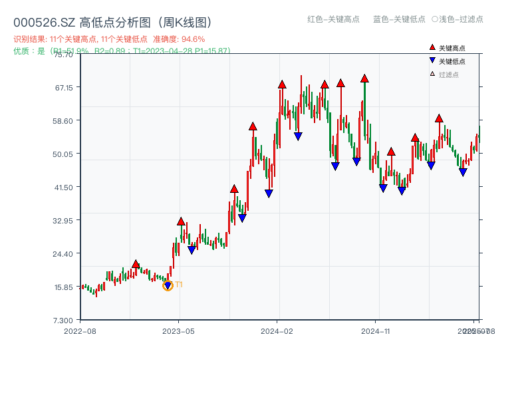Click the 58.60 value on the price axis
Viewport: 532px width, 399px height.
coord(63,121)
